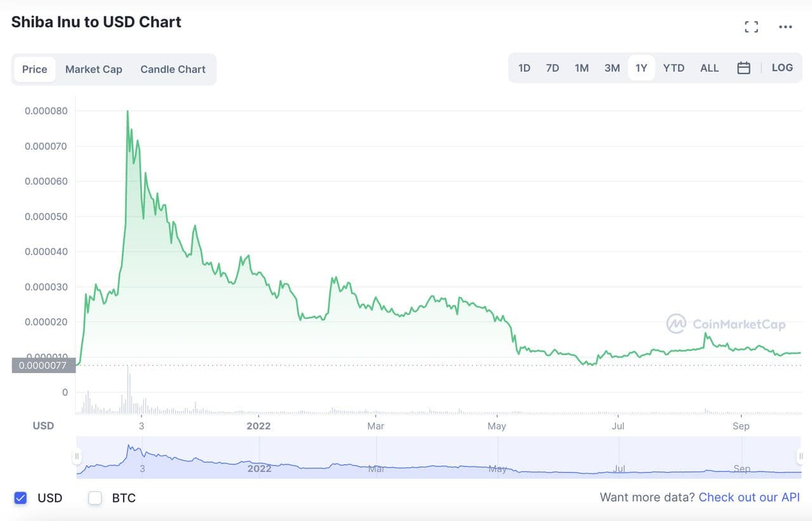Screen dimensions: 812x521
Task: Switch to the Candle Chart tab
Action: [x=173, y=69]
